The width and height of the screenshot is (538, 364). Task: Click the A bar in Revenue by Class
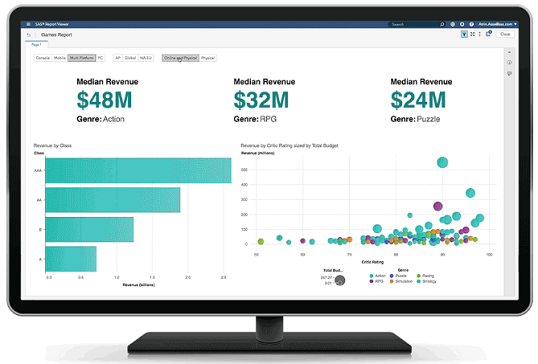click(x=71, y=259)
